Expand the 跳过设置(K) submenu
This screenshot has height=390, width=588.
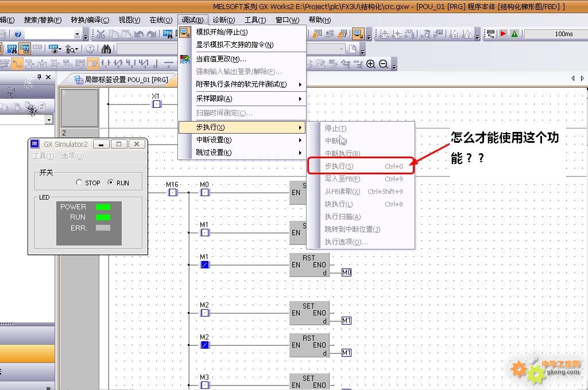[242, 153]
